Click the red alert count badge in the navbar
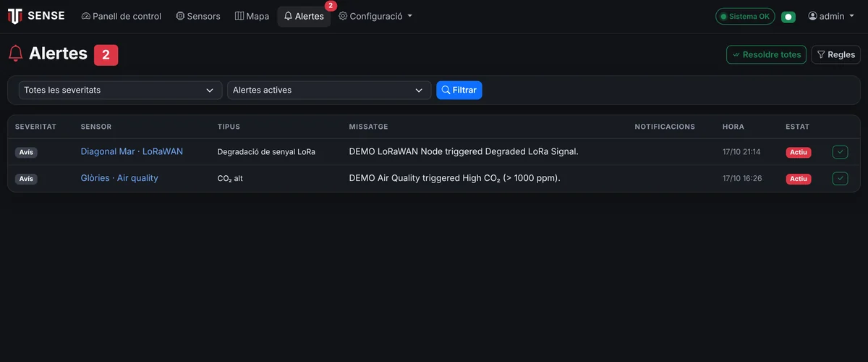 click(331, 6)
